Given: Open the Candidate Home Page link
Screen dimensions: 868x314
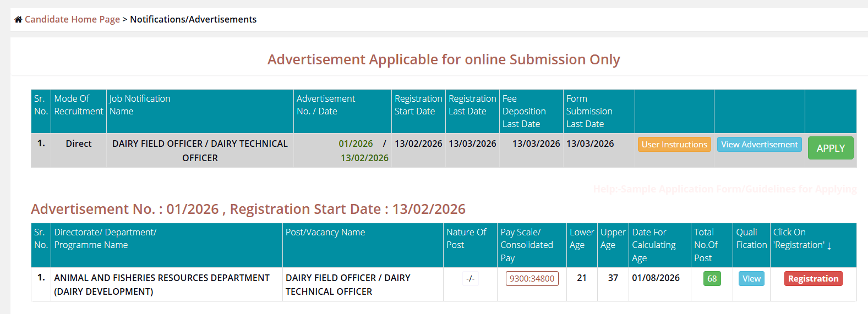Looking at the screenshot, I should click(x=72, y=19).
